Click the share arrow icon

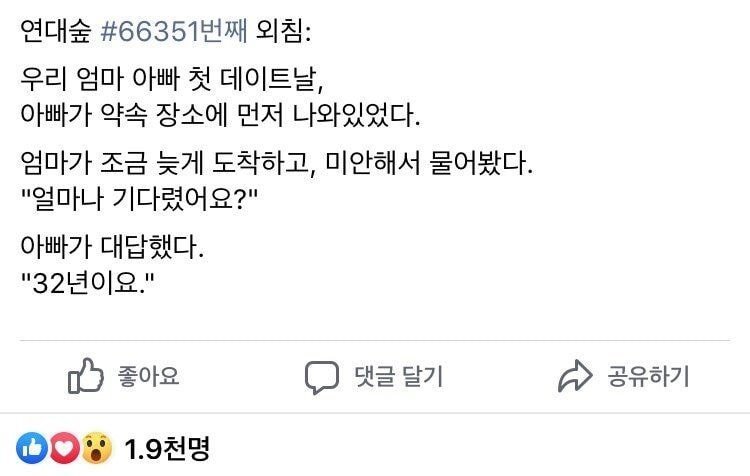pyautogui.click(x=576, y=377)
